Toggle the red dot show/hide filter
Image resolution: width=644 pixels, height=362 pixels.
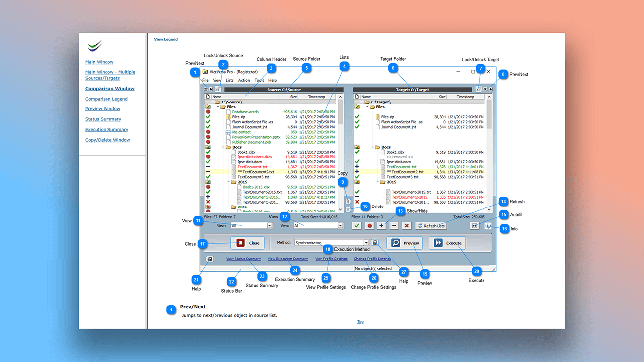click(370, 226)
